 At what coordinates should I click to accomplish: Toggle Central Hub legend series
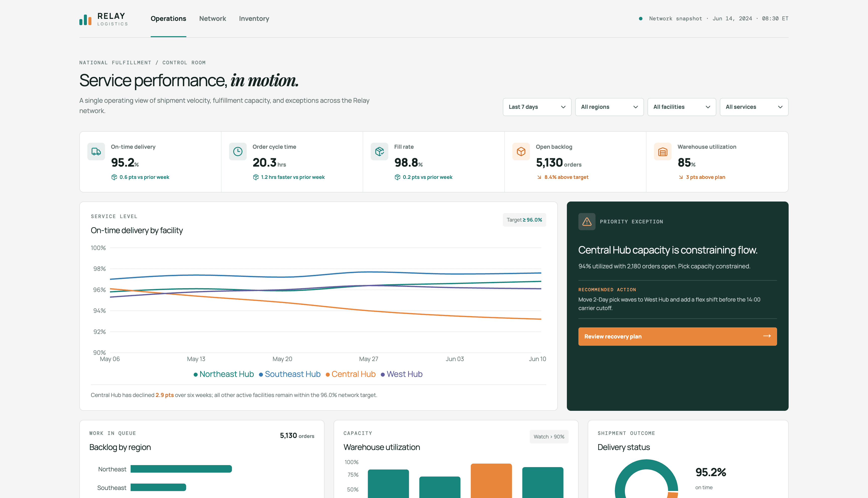click(350, 374)
